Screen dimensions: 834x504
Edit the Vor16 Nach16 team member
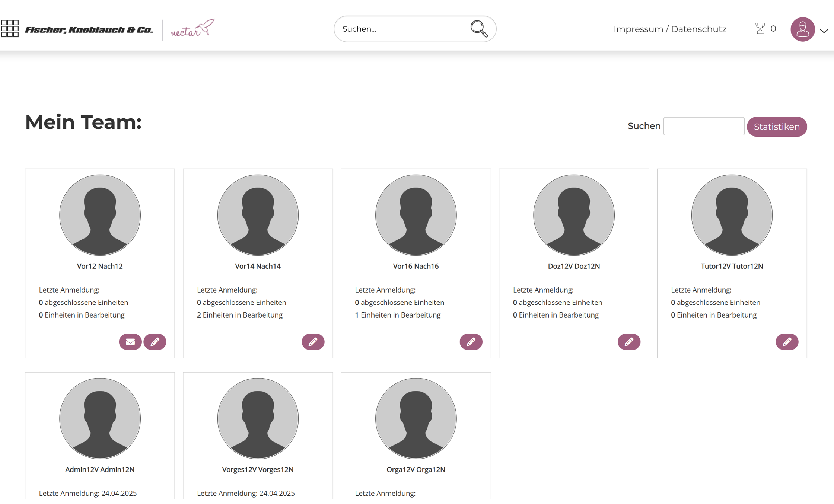pyautogui.click(x=471, y=342)
